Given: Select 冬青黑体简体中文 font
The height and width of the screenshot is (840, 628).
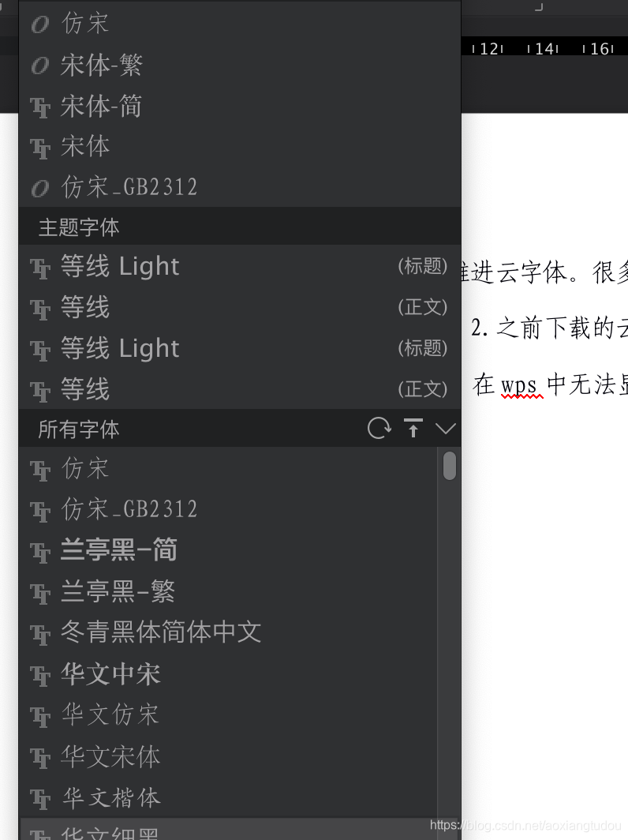Looking at the screenshot, I should (228, 632).
